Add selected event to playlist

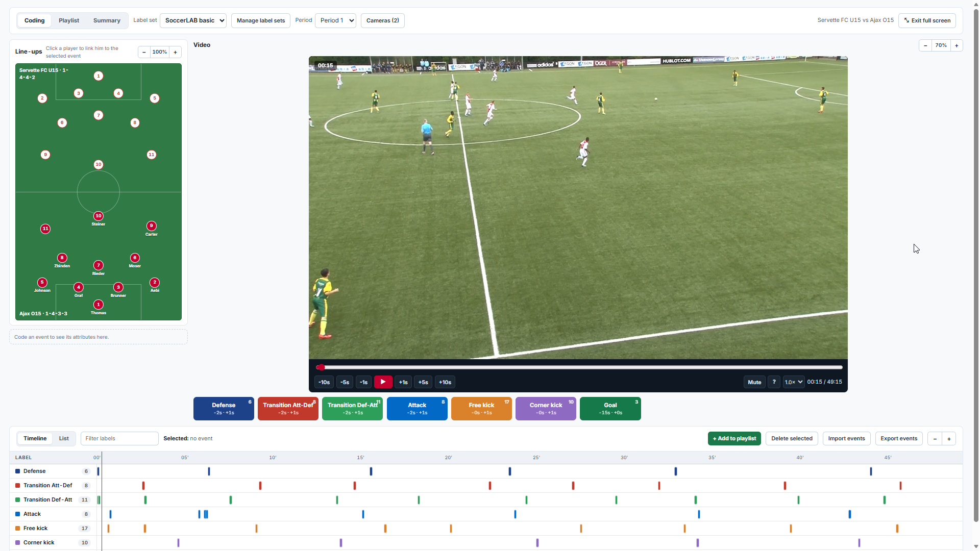[x=734, y=439]
